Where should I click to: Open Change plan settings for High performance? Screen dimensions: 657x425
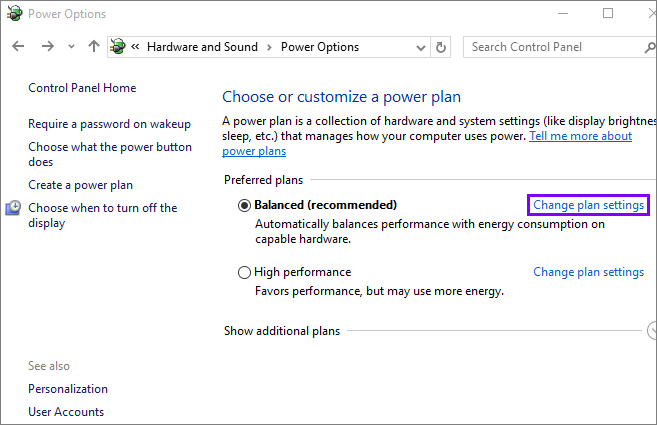[x=588, y=272]
